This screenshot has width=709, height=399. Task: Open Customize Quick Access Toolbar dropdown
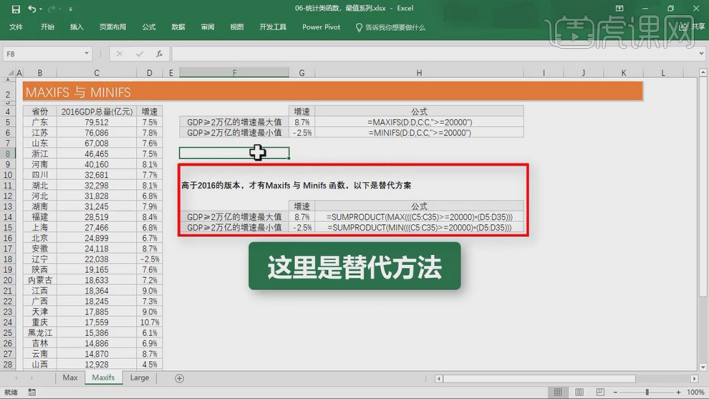[x=71, y=9]
